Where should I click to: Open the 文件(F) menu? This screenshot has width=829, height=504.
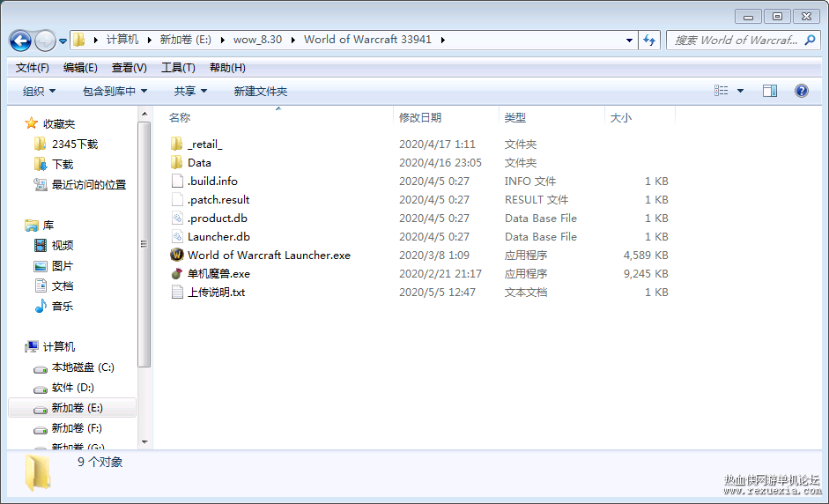coord(33,68)
